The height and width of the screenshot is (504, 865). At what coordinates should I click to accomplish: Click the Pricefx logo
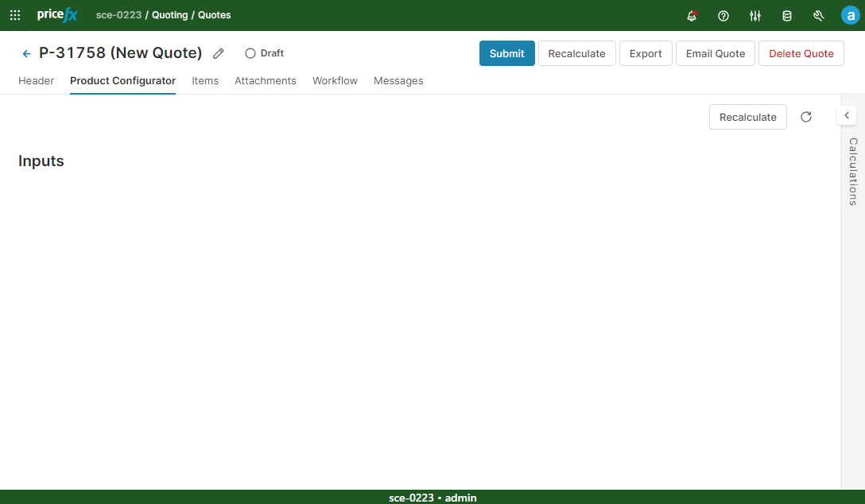(57, 15)
